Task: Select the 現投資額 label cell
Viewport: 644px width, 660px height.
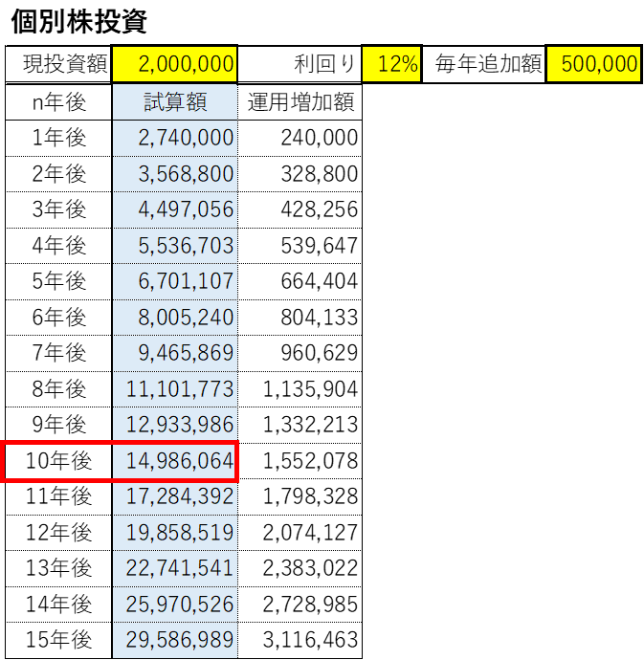Action: tap(58, 64)
